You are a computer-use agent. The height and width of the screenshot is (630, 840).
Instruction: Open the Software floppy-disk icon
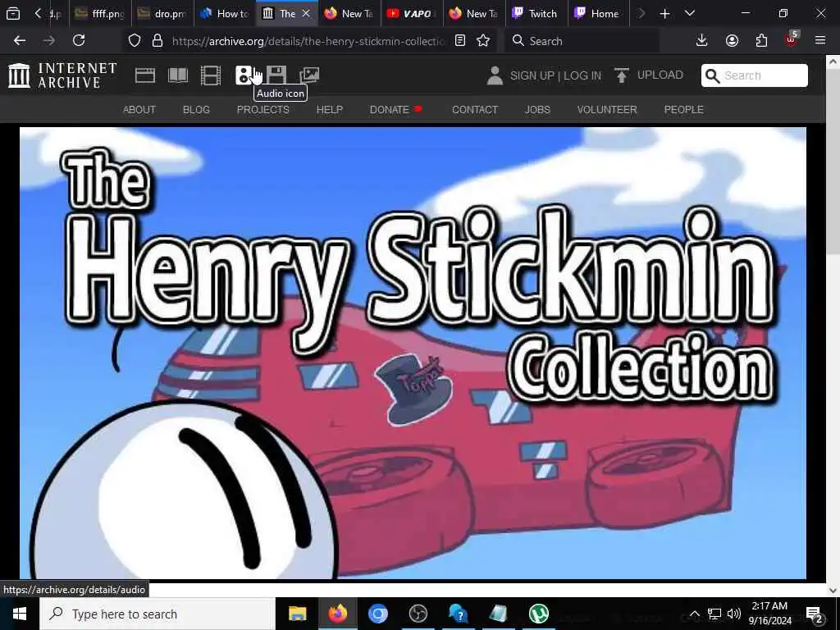click(276, 75)
